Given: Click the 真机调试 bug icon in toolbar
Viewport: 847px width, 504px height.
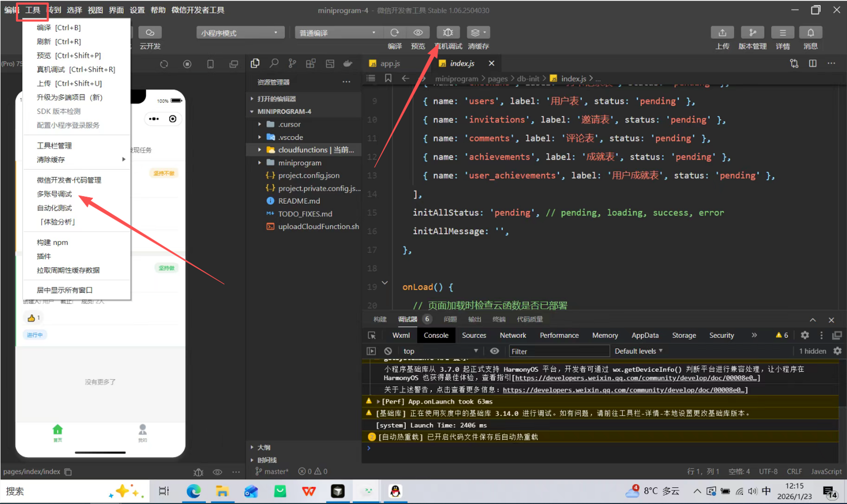Looking at the screenshot, I should coord(448,32).
